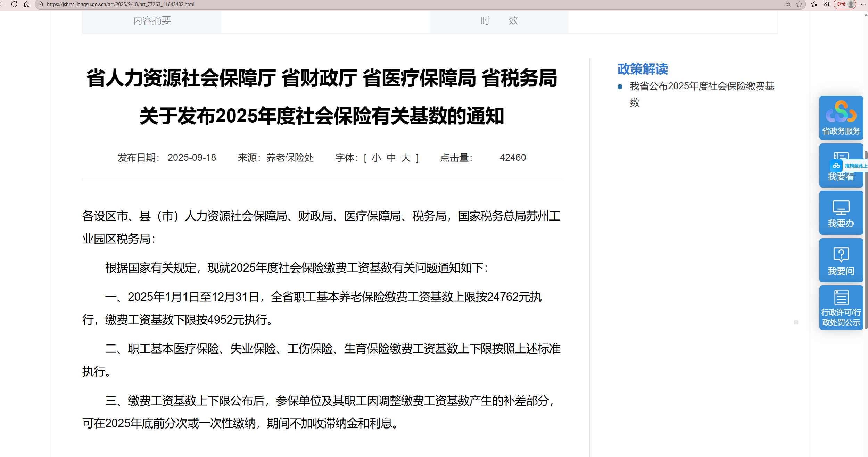Set font size to 中
This screenshot has height=457, width=868.
(x=391, y=158)
